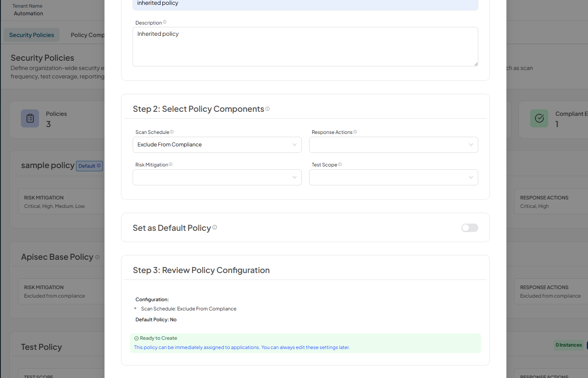This screenshot has width=588, height=378.
Task: Click the Scan Schedule info icon
Action: (x=172, y=131)
